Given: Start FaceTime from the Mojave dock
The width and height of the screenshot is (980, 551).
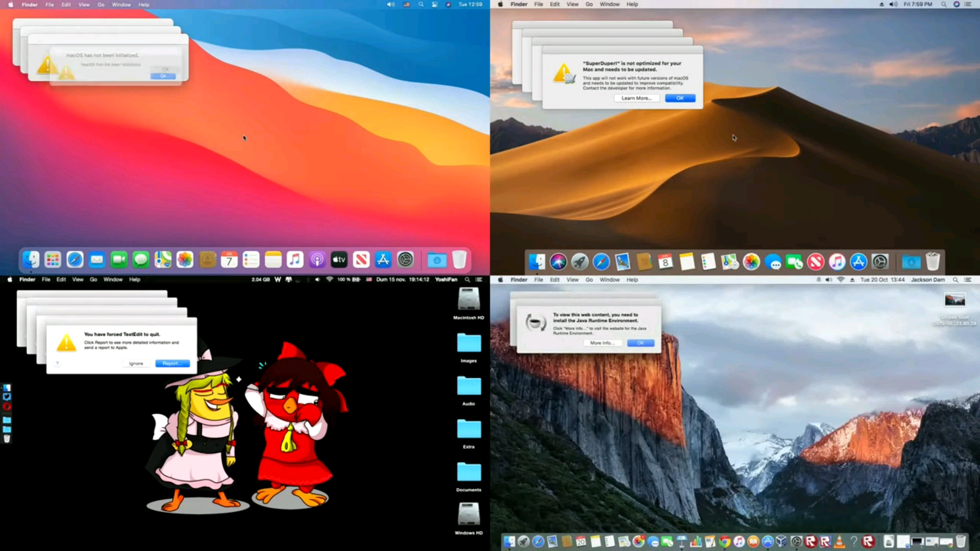Looking at the screenshot, I should pyautogui.click(x=795, y=262).
